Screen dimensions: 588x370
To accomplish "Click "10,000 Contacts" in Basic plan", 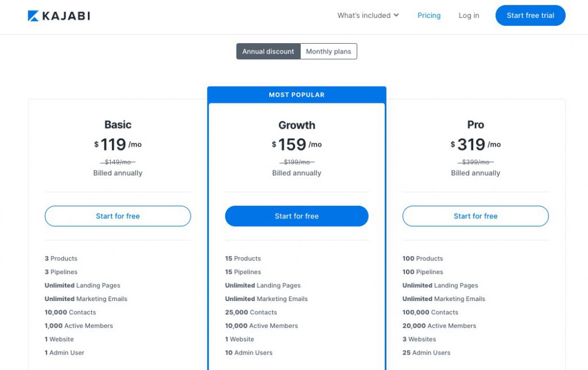I will pos(70,312).
